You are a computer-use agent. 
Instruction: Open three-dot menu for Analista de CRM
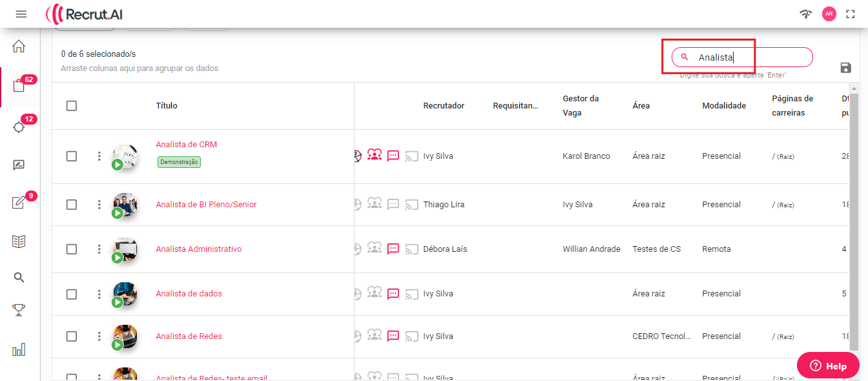point(99,156)
